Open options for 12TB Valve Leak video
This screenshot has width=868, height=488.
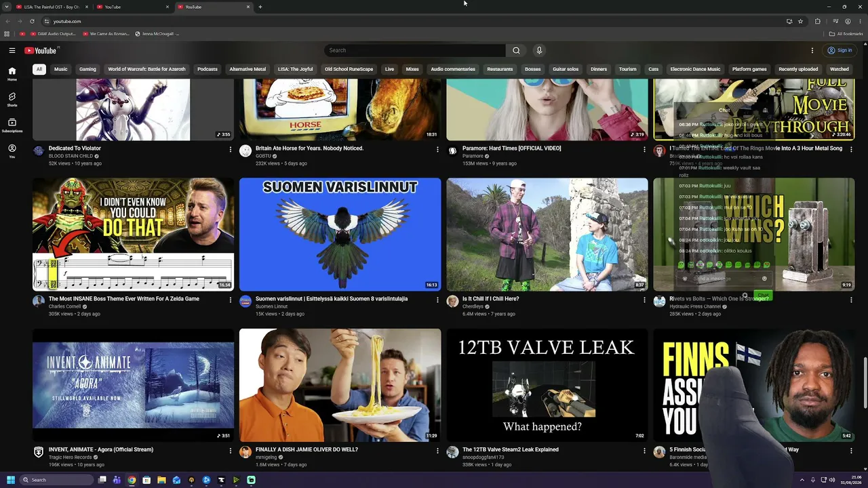coord(644,450)
